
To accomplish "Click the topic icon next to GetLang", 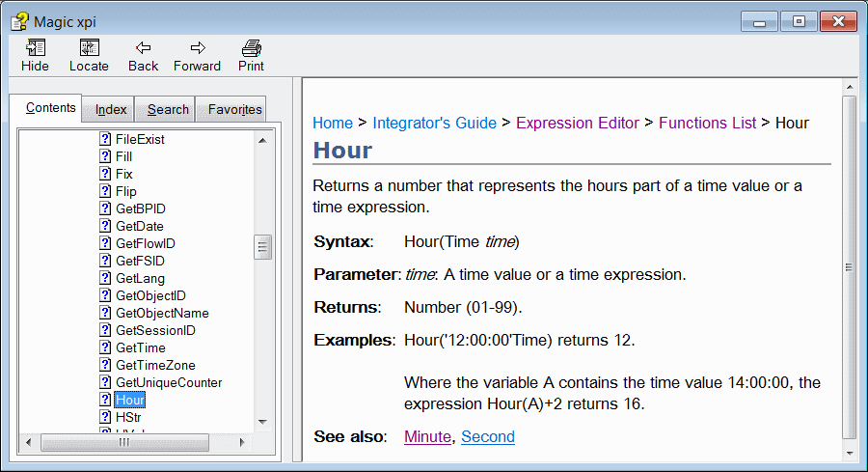I will (105, 278).
